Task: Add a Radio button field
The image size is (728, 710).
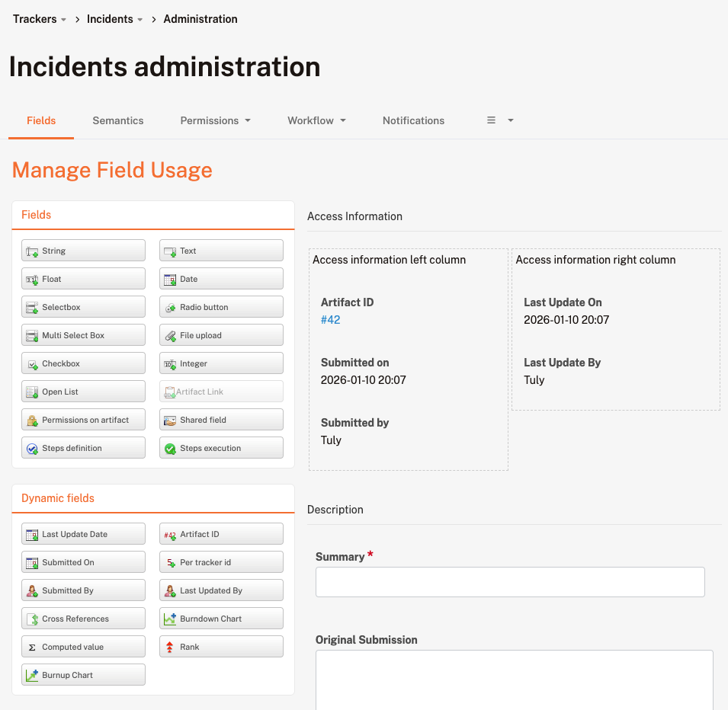Action: (x=221, y=308)
